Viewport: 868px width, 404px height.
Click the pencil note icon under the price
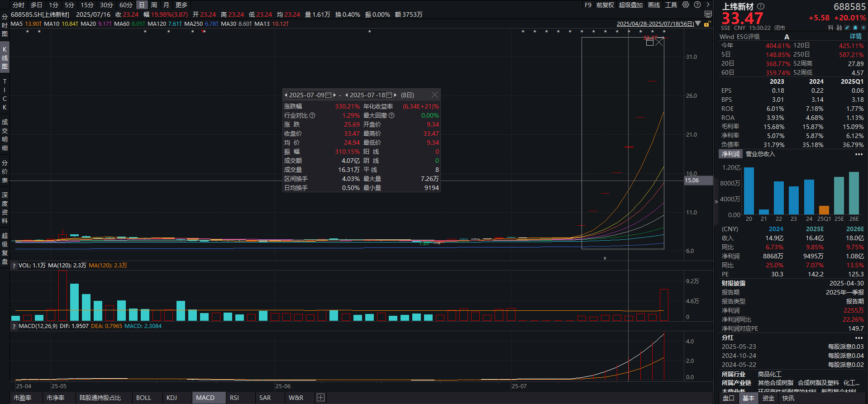pos(848,28)
